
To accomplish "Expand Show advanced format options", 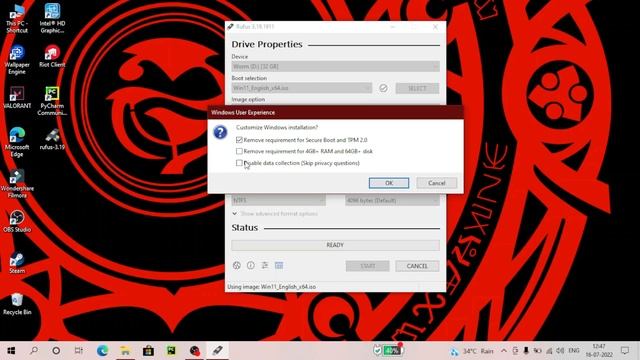I will (x=275, y=213).
